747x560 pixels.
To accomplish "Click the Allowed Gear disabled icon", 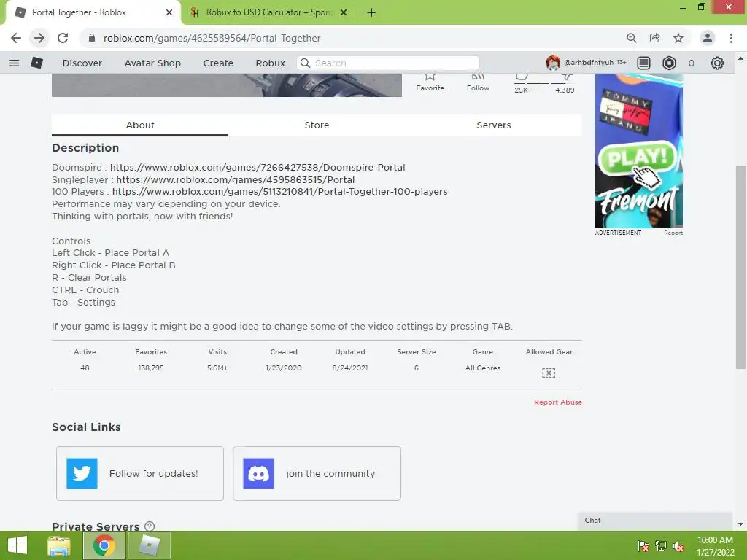I will (x=549, y=373).
